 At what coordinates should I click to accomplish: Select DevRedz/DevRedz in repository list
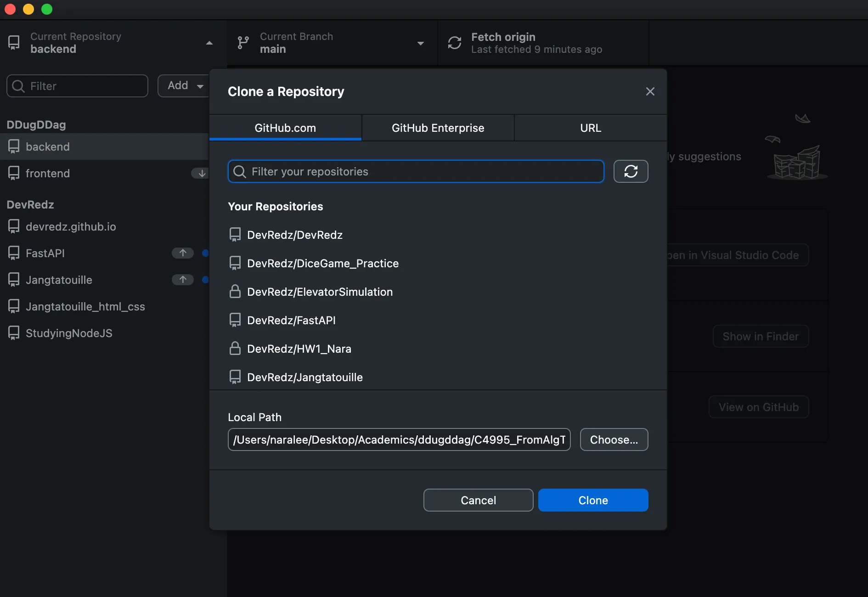[438, 235]
